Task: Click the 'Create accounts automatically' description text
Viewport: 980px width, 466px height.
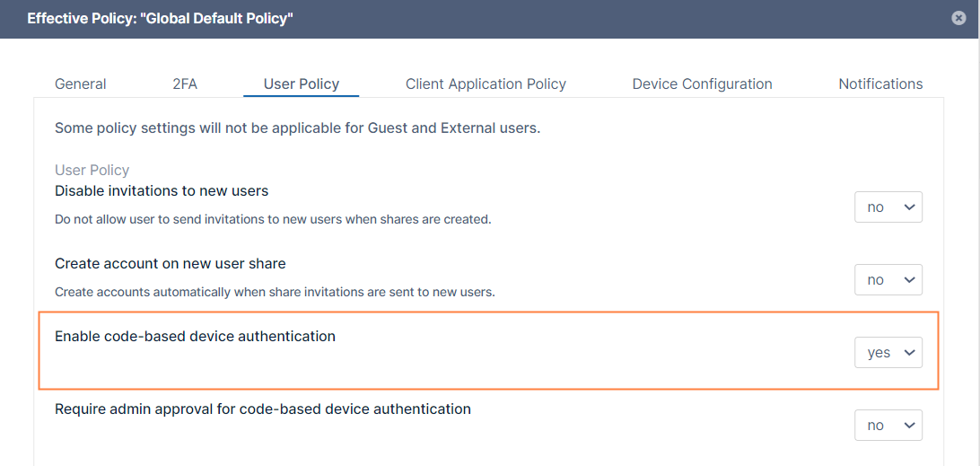Action: pyautogui.click(x=275, y=292)
